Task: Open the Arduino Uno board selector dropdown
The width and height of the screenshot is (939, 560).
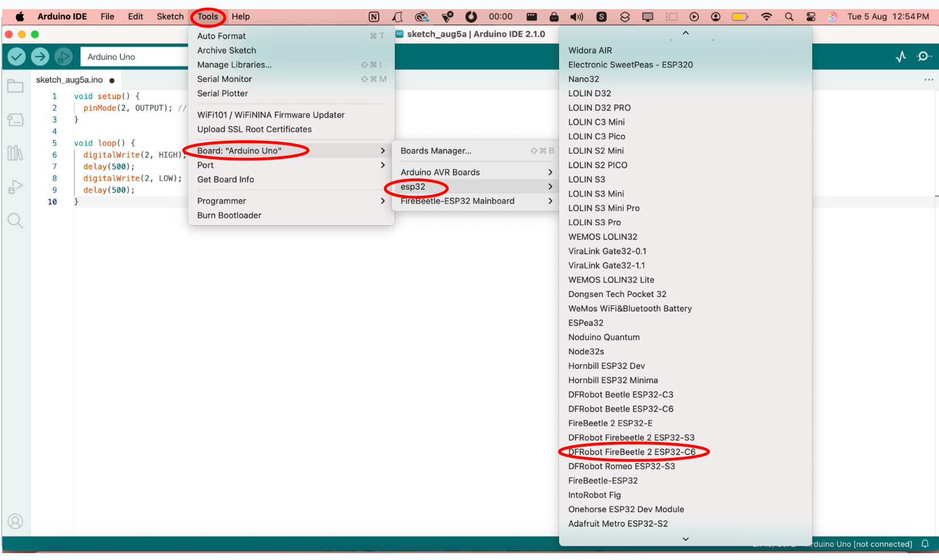Action: [135, 56]
